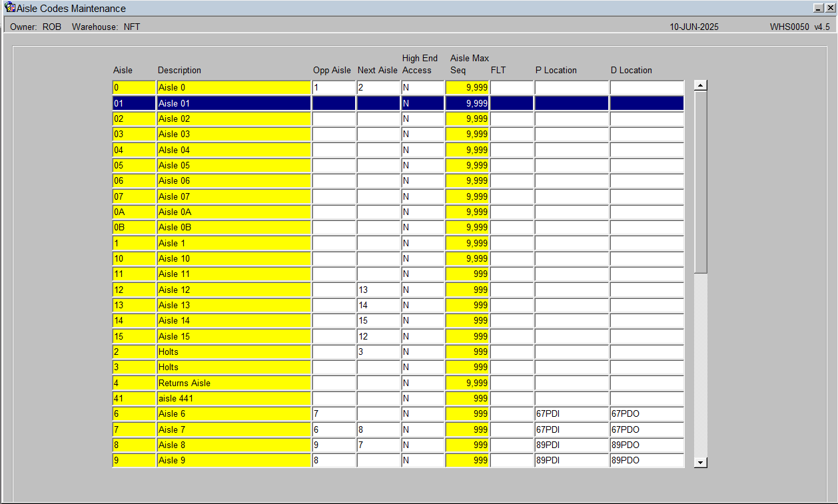
Task: Click the Aisle Max Seq of Aisle 11
Action: [467, 274]
